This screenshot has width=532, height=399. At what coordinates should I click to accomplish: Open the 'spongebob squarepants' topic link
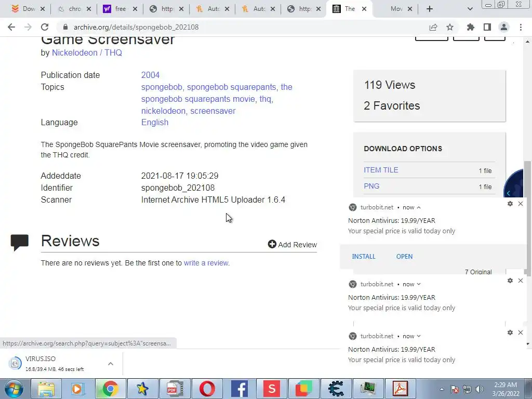[231, 87]
